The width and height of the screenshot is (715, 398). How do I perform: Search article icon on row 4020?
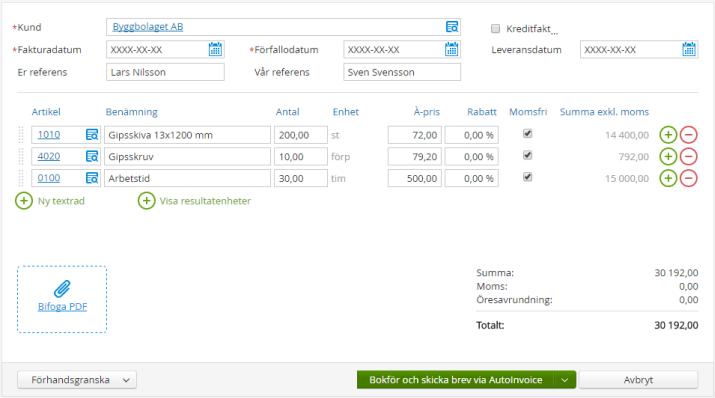click(92, 156)
